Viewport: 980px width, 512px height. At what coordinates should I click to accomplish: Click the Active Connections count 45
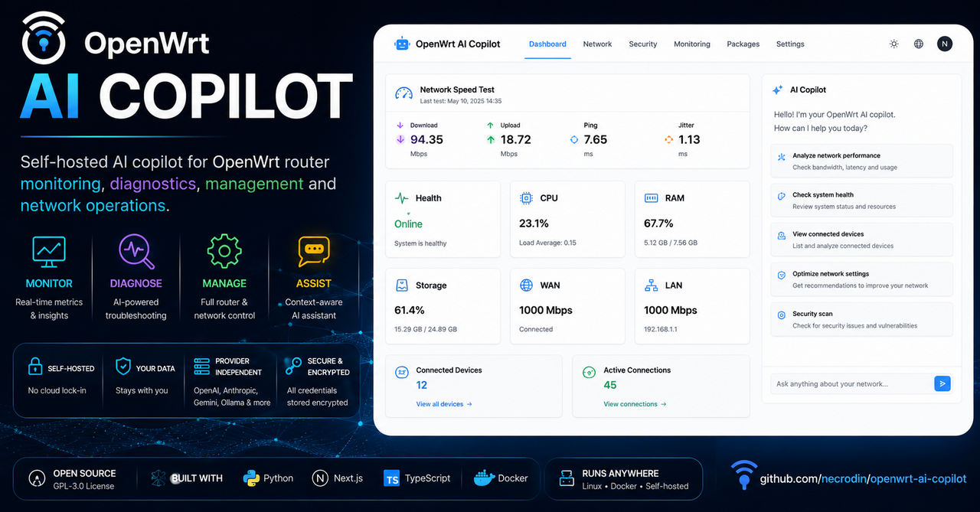click(610, 385)
